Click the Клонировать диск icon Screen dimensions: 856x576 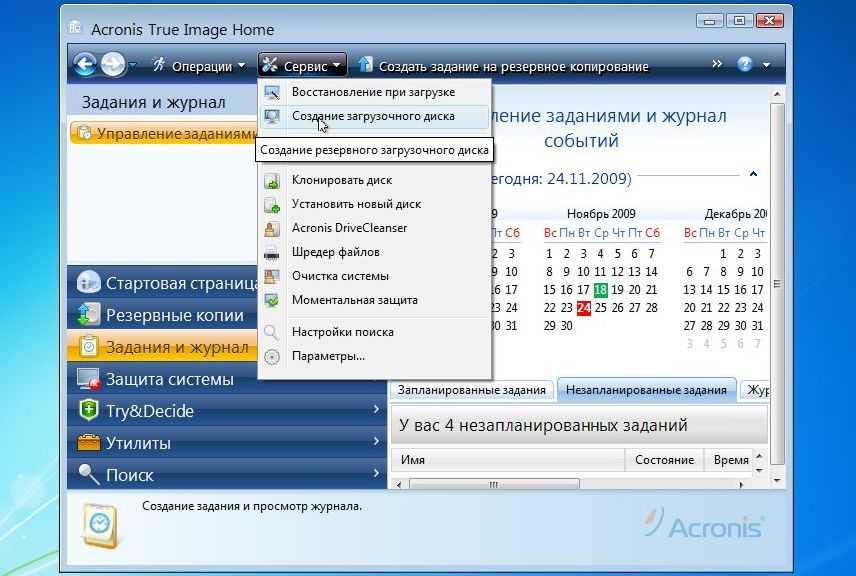point(272,181)
